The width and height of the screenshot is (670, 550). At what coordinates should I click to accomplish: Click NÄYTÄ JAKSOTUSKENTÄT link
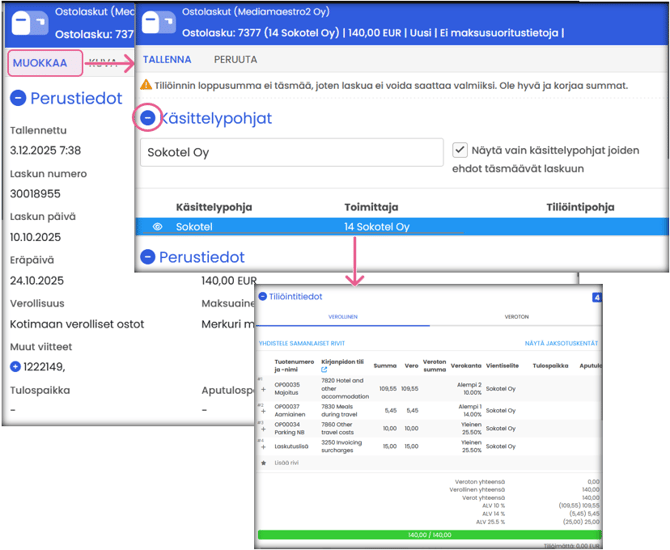click(562, 342)
